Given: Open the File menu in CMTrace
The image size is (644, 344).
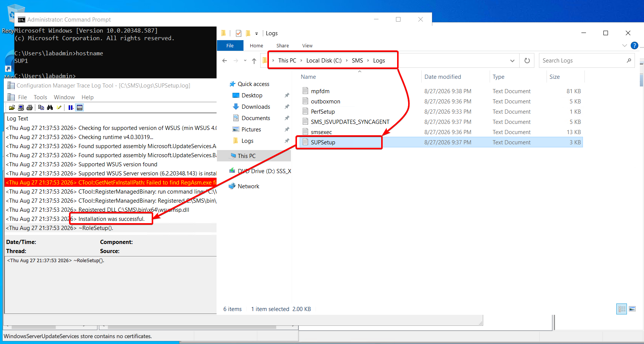Looking at the screenshot, I should pos(23,97).
